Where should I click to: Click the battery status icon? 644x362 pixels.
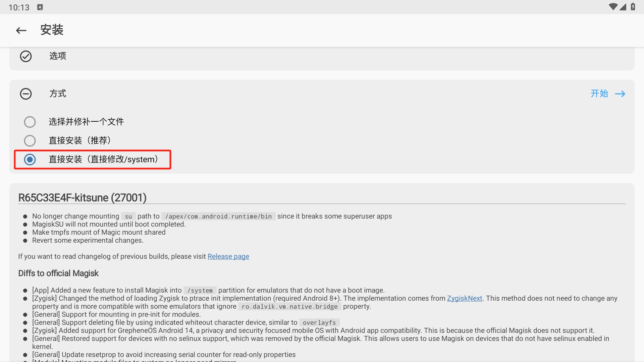633,7
